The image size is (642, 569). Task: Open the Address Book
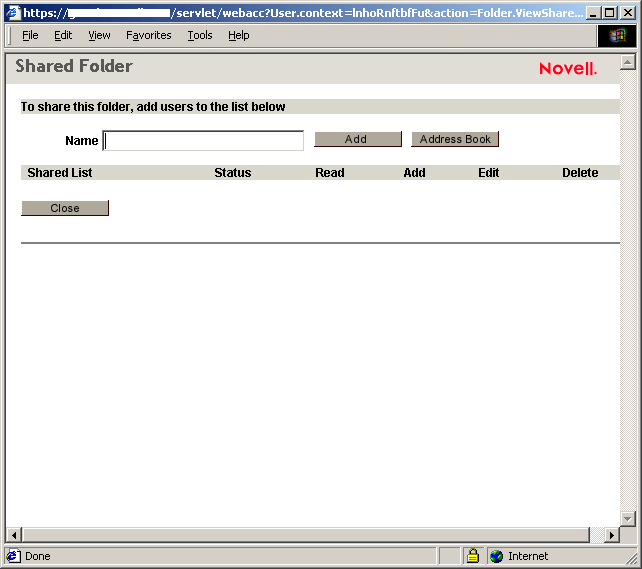[455, 139]
